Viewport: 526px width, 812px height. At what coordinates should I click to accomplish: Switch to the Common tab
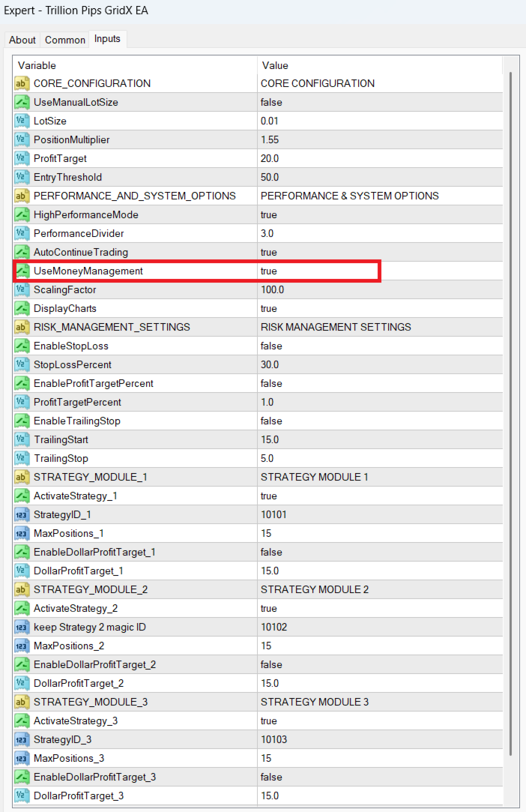(x=64, y=40)
